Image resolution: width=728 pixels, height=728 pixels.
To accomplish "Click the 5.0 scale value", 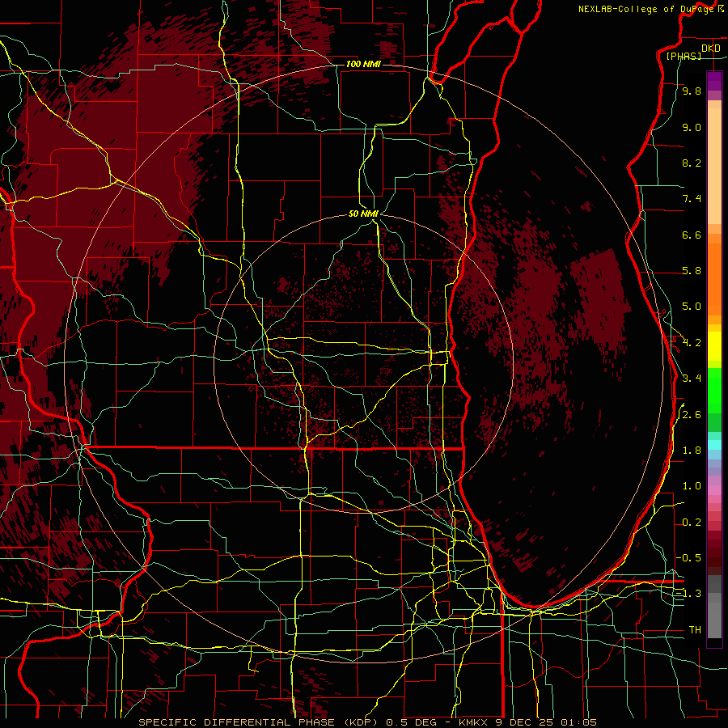I will click(692, 307).
